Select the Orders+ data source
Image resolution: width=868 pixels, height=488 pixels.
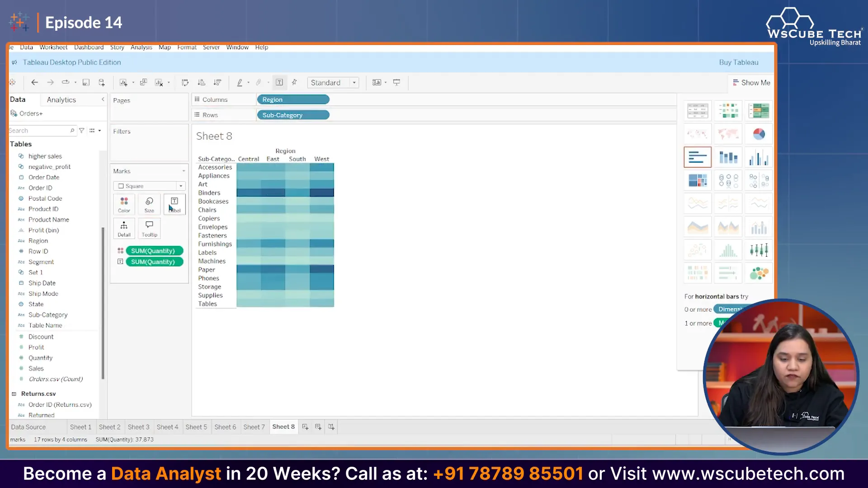31,114
